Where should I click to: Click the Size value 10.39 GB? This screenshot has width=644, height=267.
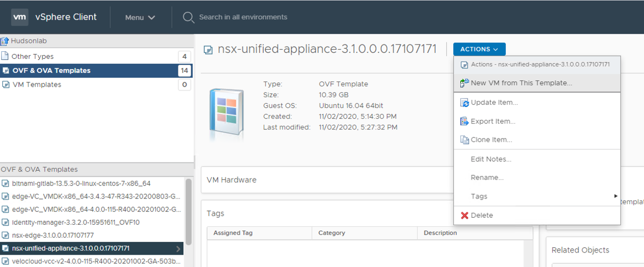(335, 95)
